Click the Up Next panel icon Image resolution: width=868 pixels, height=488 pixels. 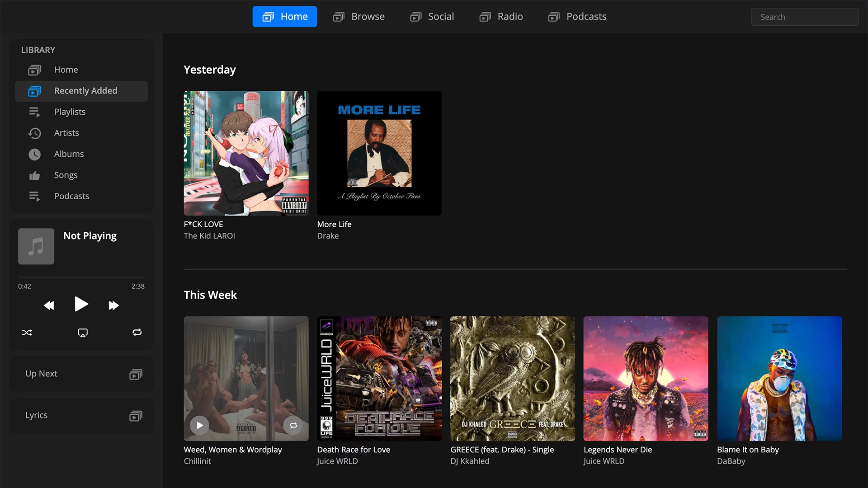[x=136, y=374]
